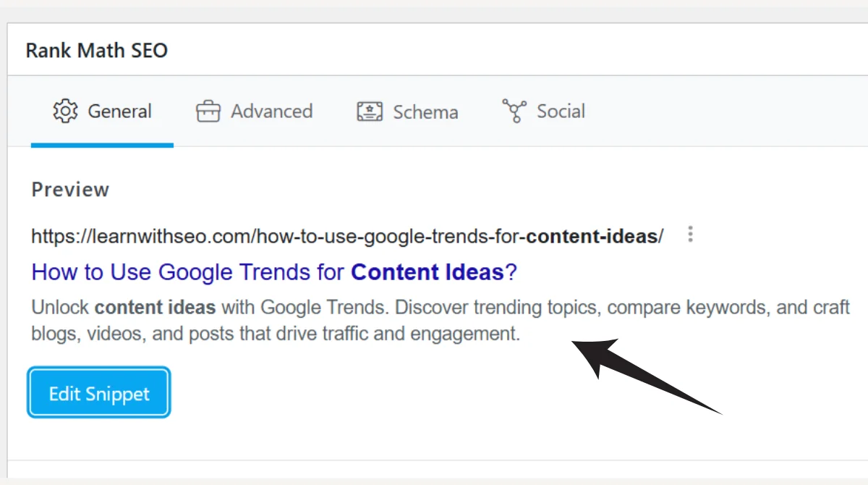Click the briefcase icon beside Advanced
Viewport: 868px width, 485px height.
(207, 111)
